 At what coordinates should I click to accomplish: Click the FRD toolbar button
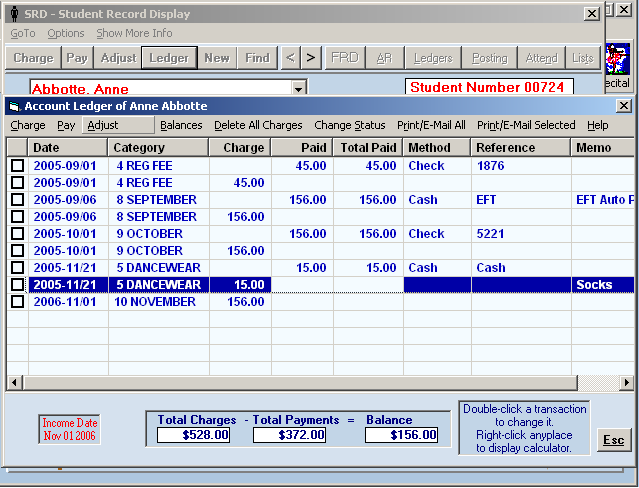click(345, 58)
